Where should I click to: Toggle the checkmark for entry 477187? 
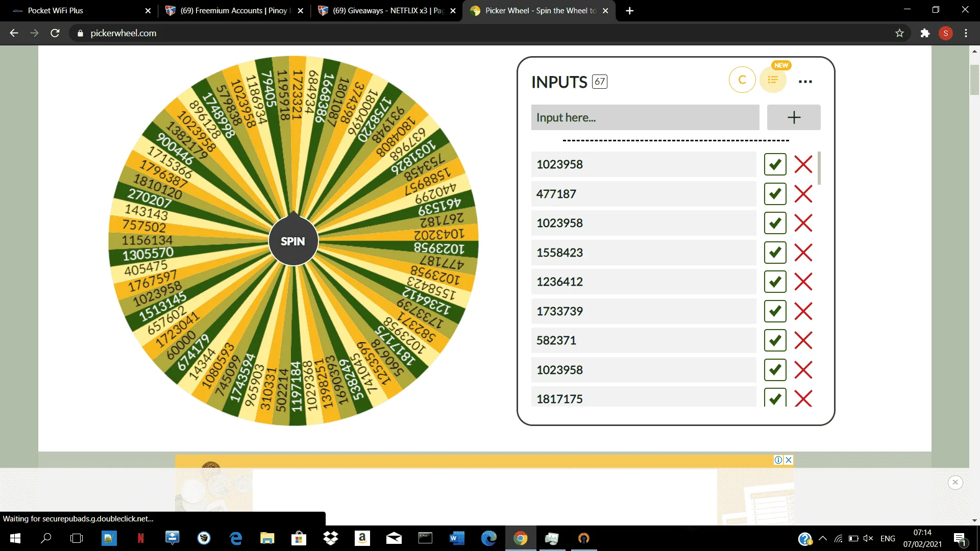point(775,194)
